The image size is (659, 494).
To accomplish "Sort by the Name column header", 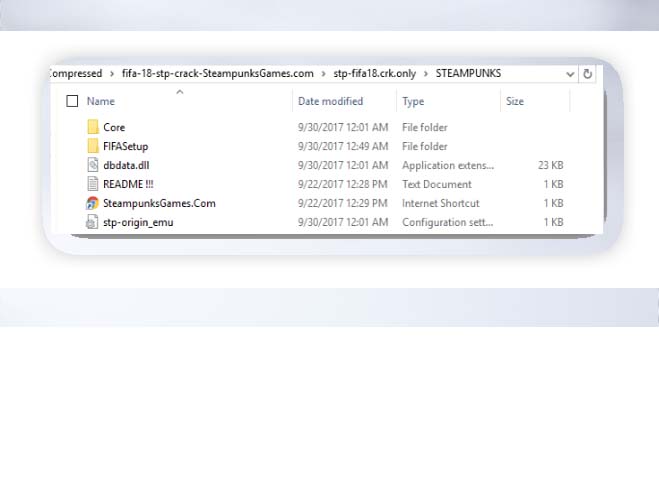I will click(x=101, y=101).
